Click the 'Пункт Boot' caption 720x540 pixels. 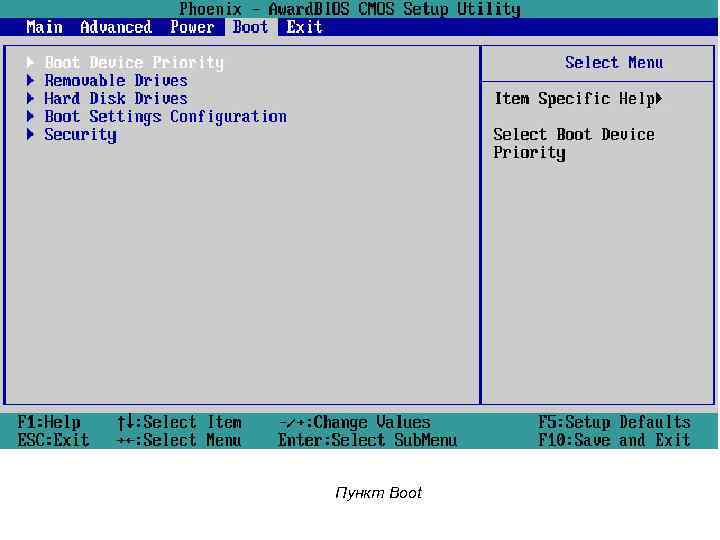[379, 493]
